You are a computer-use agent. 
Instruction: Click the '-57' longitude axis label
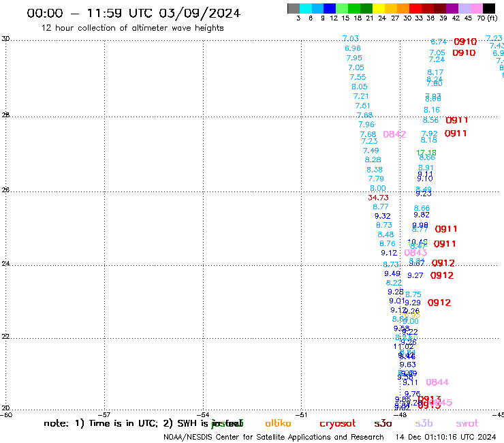(104, 414)
